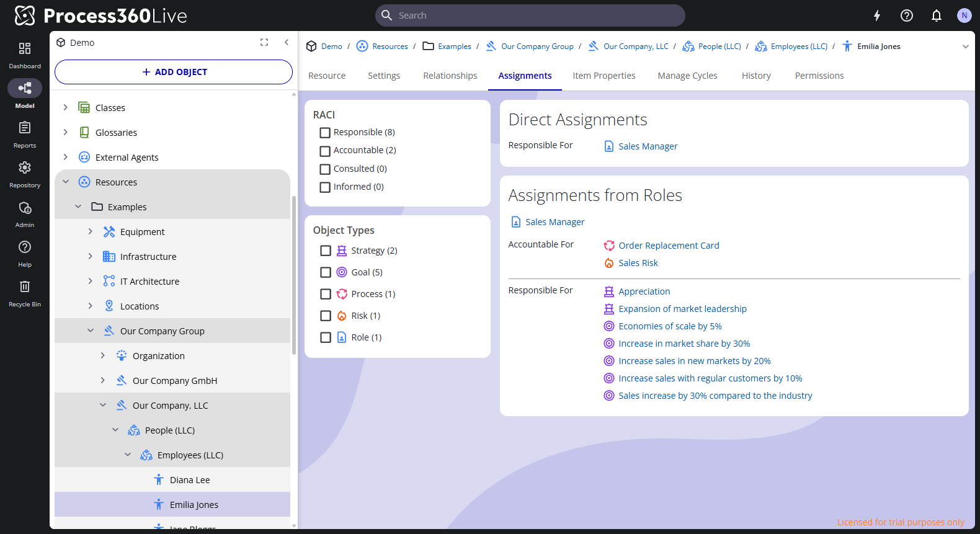
Task: Open the Order Replacement Card link
Action: click(669, 246)
